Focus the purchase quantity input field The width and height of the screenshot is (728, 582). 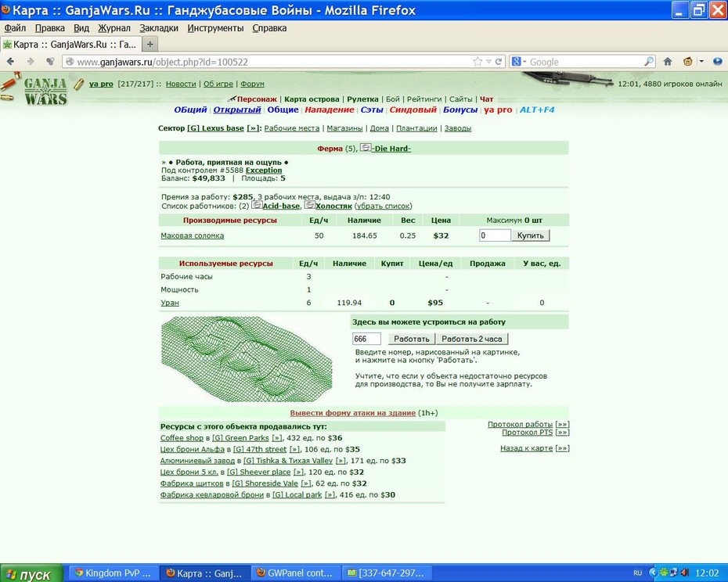point(495,235)
